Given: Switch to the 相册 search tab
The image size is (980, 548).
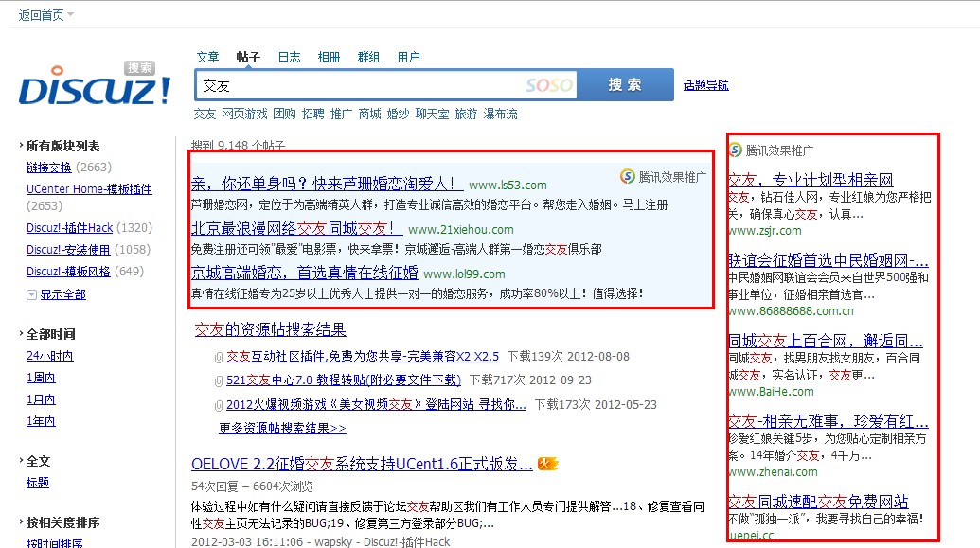Looking at the screenshot, I should (x=329, y=57).
